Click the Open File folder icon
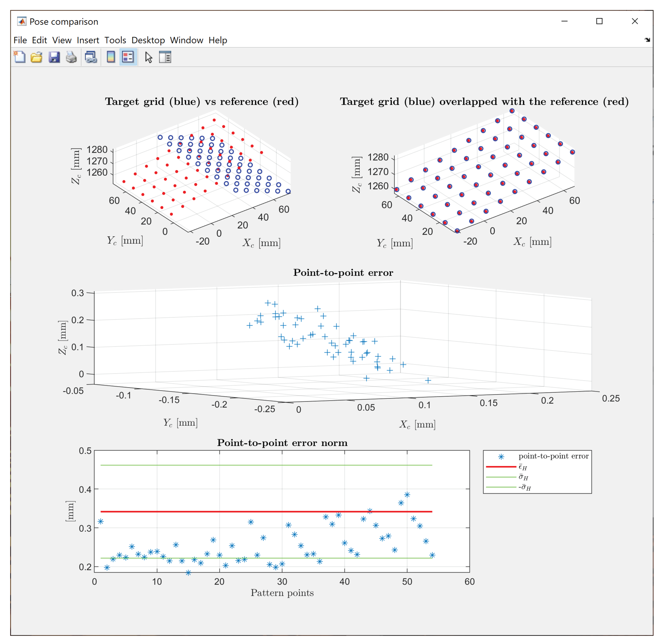Image resolution: width=665 pixels, height=644 pixels. 37,57
